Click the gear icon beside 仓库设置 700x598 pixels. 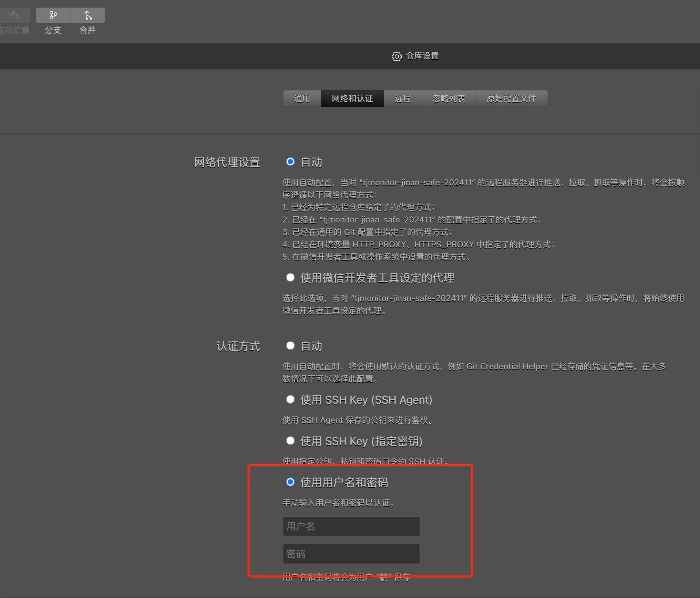point(397,56)
